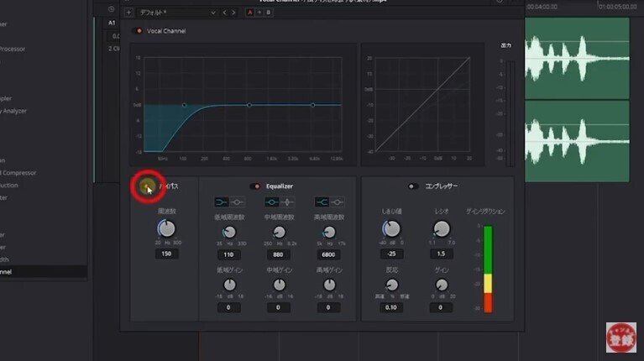Viewport: 644px width, 361px height.
Task: Click the low frequency field 110
Action: click(x=228, y=255)
